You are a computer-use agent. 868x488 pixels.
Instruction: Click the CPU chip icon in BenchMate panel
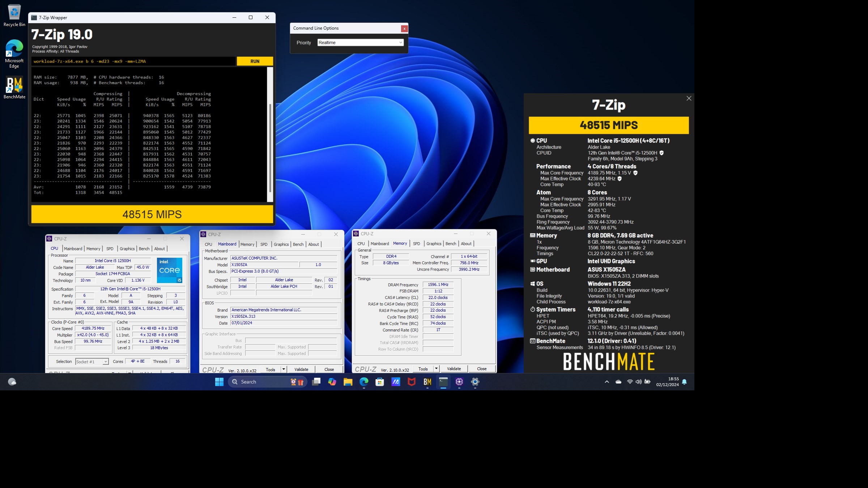532,141
